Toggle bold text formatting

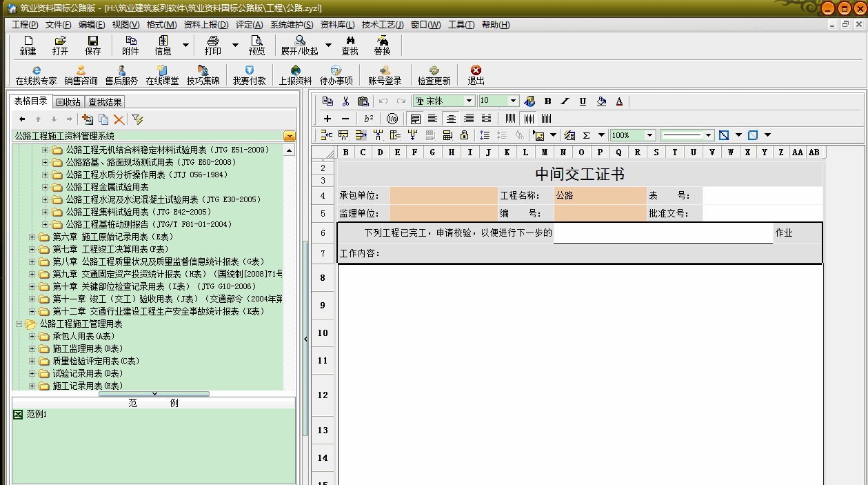click(547, 101)
